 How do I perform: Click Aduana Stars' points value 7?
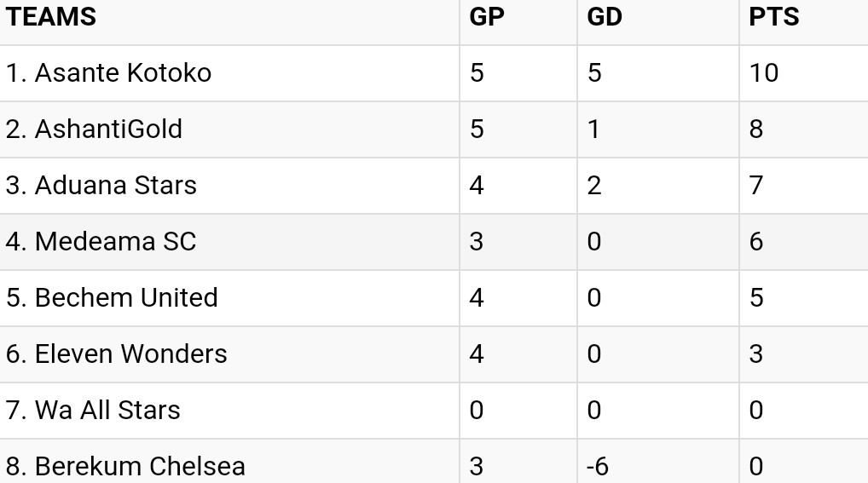point(756,186)
